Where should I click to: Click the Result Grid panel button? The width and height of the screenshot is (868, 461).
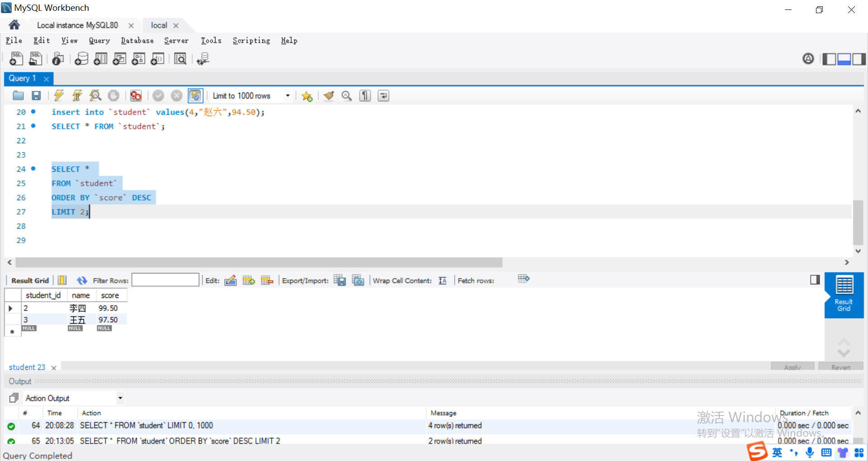tap(844, 294)
